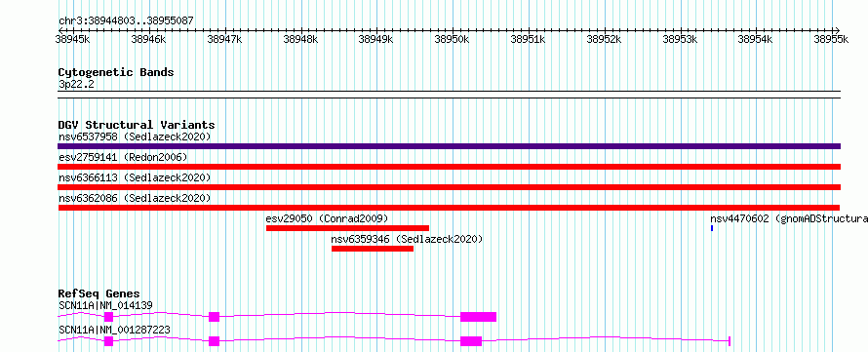Open the esv2759141 (Redon2006) label

[123, 157]
